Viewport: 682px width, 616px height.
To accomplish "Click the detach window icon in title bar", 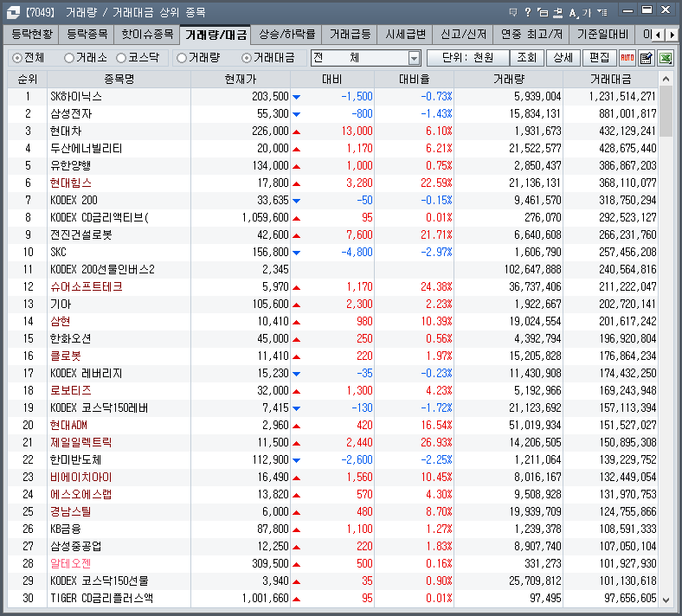I will pyautogui.click(x=543, y=12).
